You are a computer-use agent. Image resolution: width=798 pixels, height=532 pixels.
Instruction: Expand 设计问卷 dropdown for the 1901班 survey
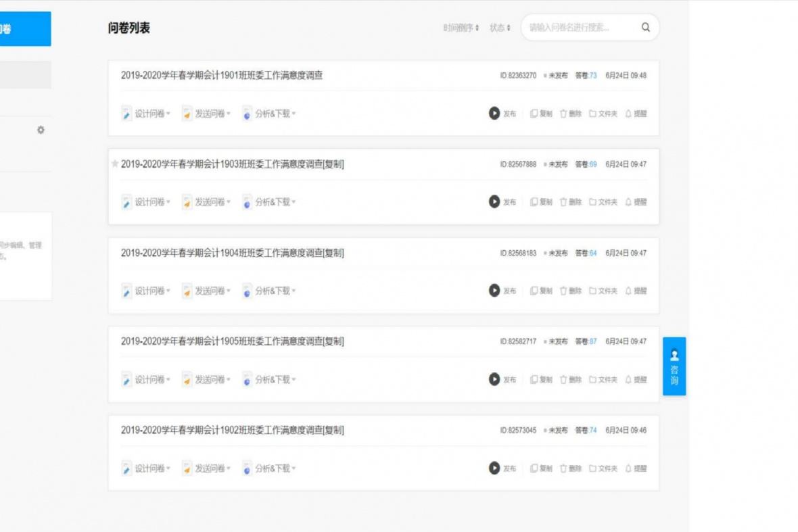pos(145,114)
